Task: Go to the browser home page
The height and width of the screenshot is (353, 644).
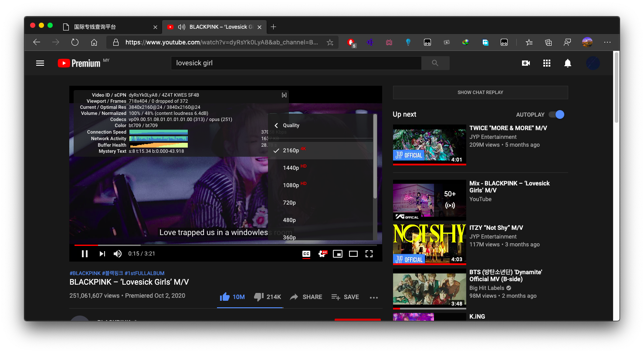Action: pyautogui.click(x=94, y=42)
